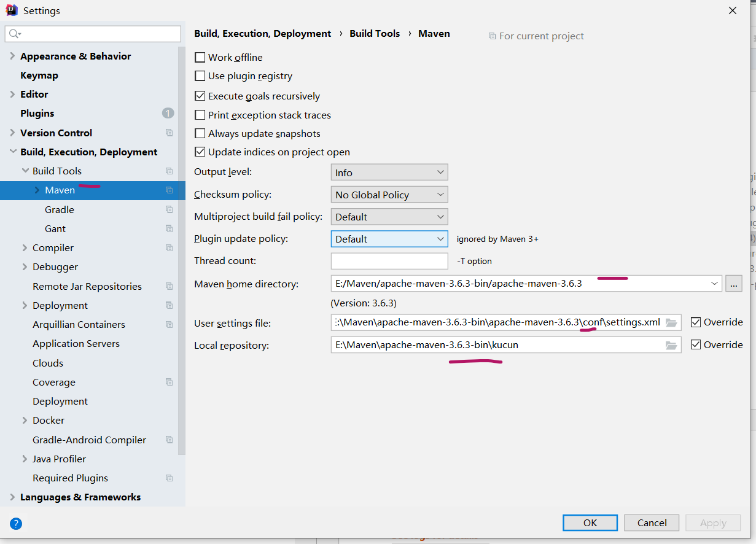Click the For current project indicator icon
The width and height of the screenshot is (756, 544).
492,36
